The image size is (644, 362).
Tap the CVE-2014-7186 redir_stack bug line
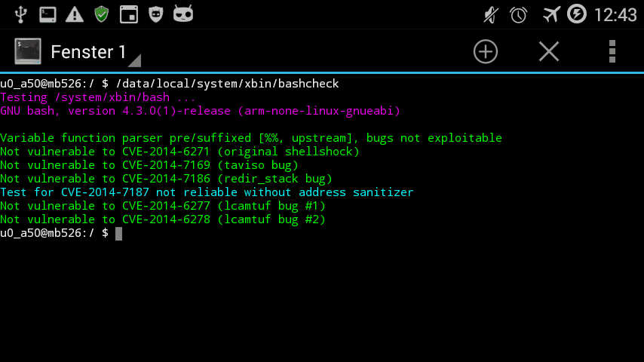click(x=166, y=179)
